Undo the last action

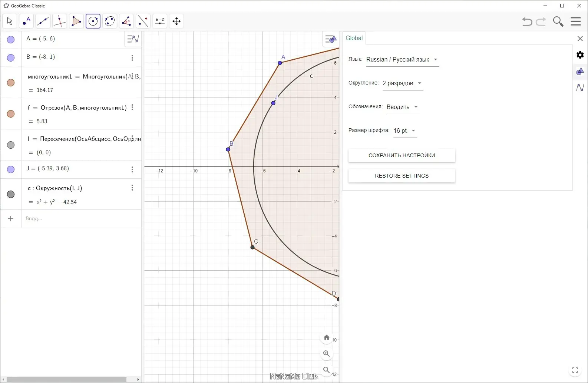point(527,22)
